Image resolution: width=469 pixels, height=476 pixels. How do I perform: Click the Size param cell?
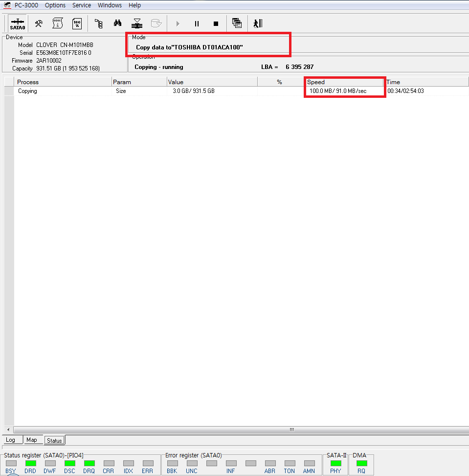point(121,91)
